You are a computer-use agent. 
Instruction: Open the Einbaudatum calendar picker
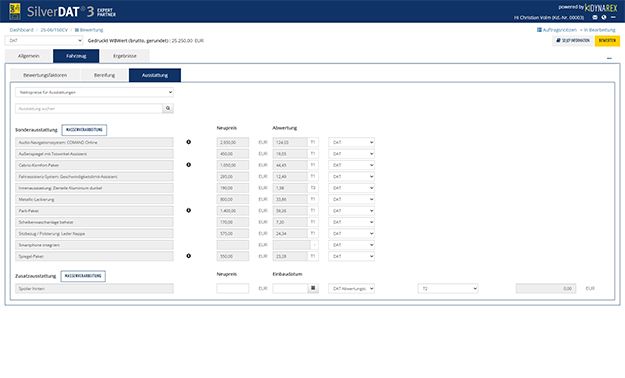pos(313,288)
